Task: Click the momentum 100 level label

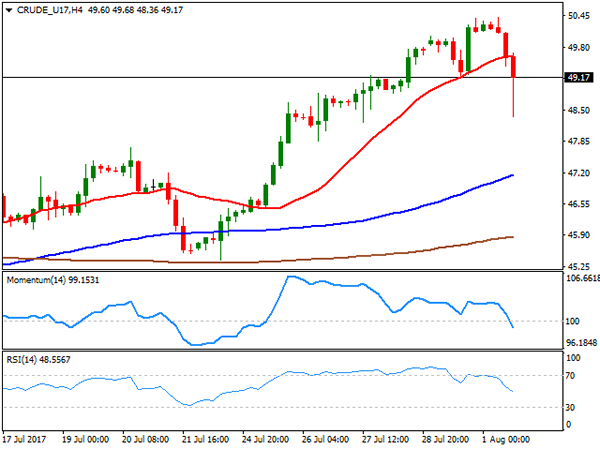Action: (x=572, y=321)
